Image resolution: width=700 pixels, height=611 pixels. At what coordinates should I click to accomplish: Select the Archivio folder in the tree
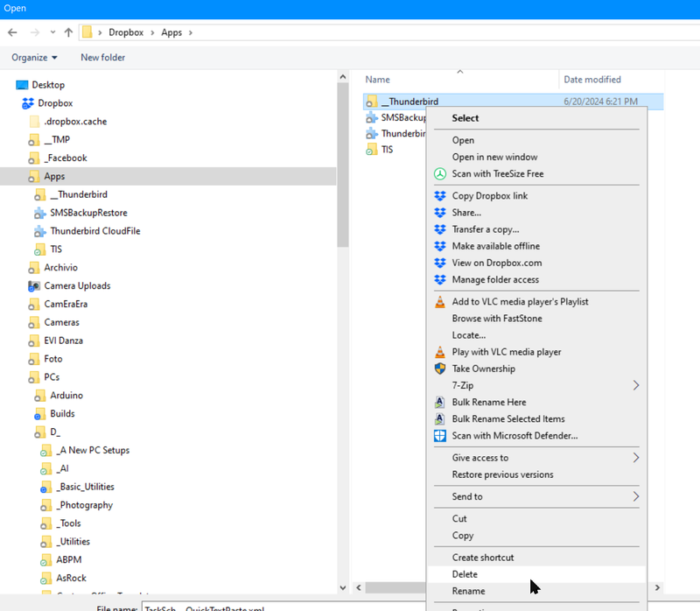(x=60, y=268)
